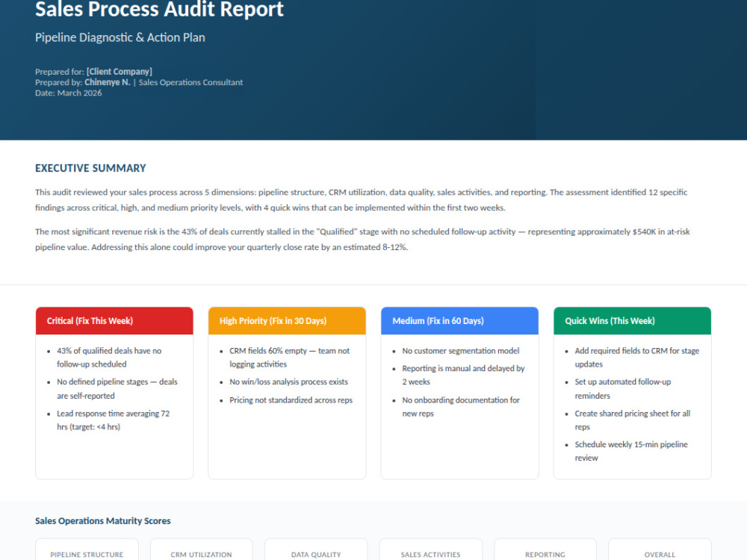This screenshot has width=747, height=560.
Task: Click the blue Medium (Fix in 60 Days) header
Action: [459, 321]
